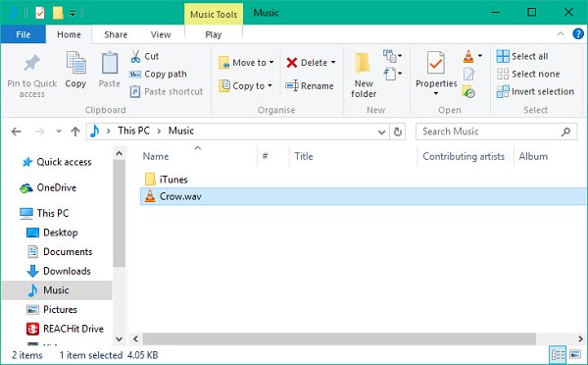Viewport: 588px width, 365px height.
Task: Open the File tab
Action: 24,34
